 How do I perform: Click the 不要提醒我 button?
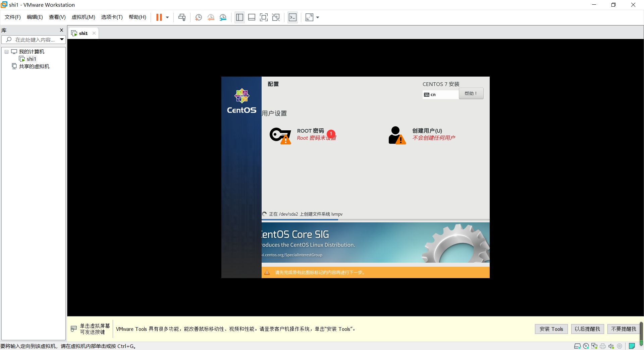click(x=624, y=329)
